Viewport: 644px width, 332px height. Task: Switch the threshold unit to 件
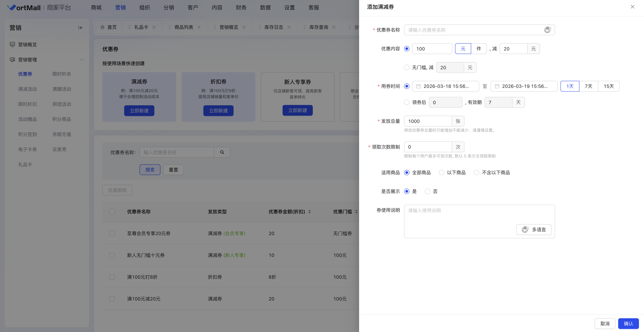[479, 49]
